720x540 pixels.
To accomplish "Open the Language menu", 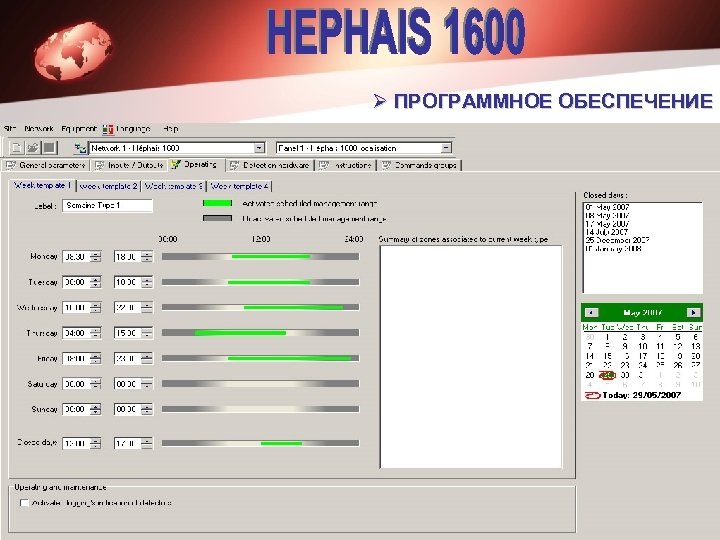I will [127, 129].
